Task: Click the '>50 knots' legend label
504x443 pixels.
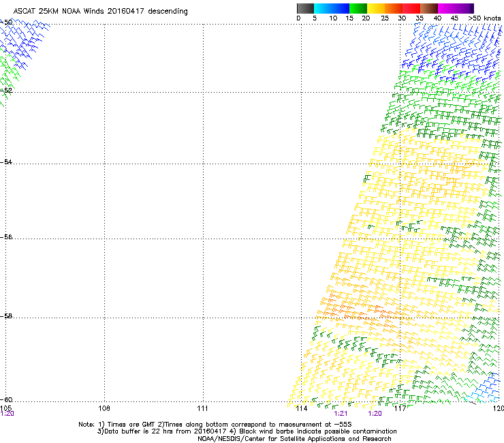Action: click(484, 18)
